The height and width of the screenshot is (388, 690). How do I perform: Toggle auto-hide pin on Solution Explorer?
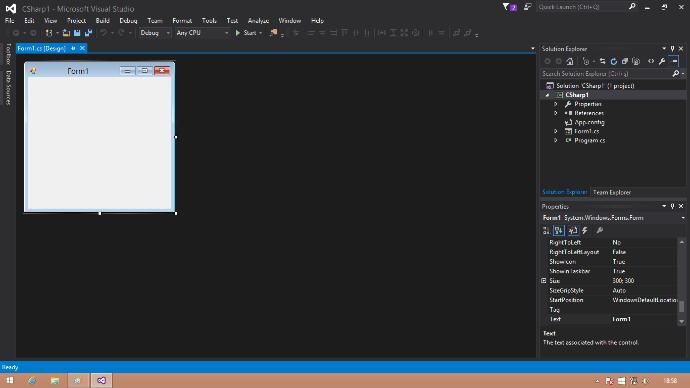pyautogui.click(x=672, y=48)
